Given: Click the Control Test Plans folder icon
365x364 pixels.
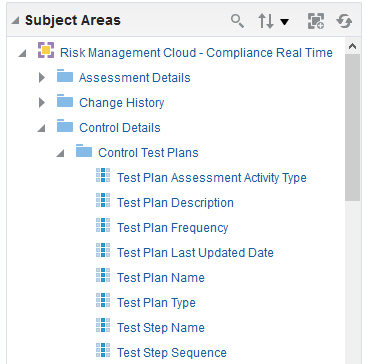Looking at the screenshot, I should (84, 150).
